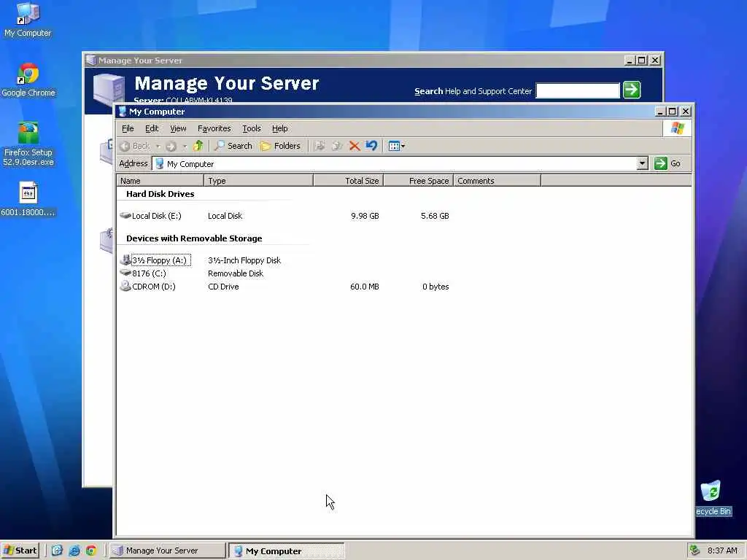Switch to Manage Your Server taskbar button
This screenshot has width=747, height=560.
coord(167,551)
